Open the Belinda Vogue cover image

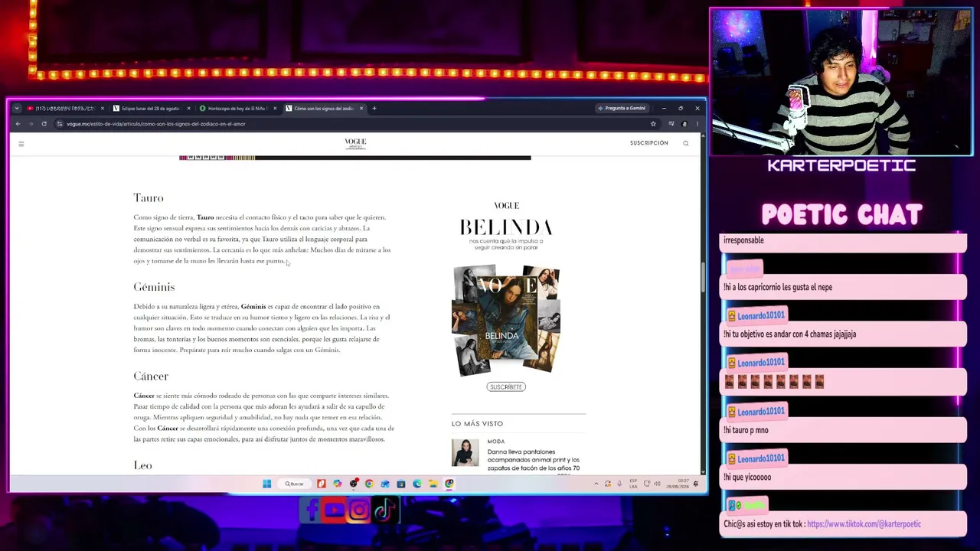click(506, 320)
